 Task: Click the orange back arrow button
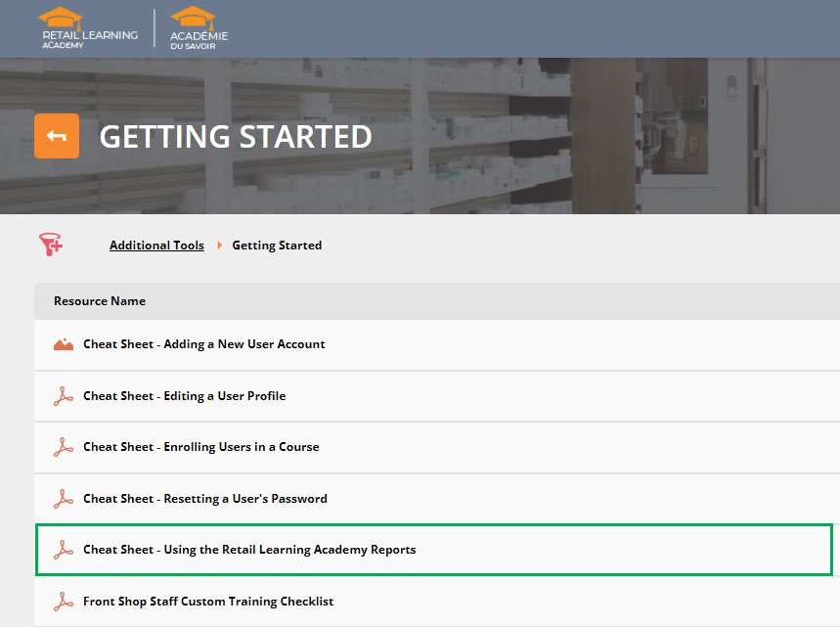pos(57,136)
